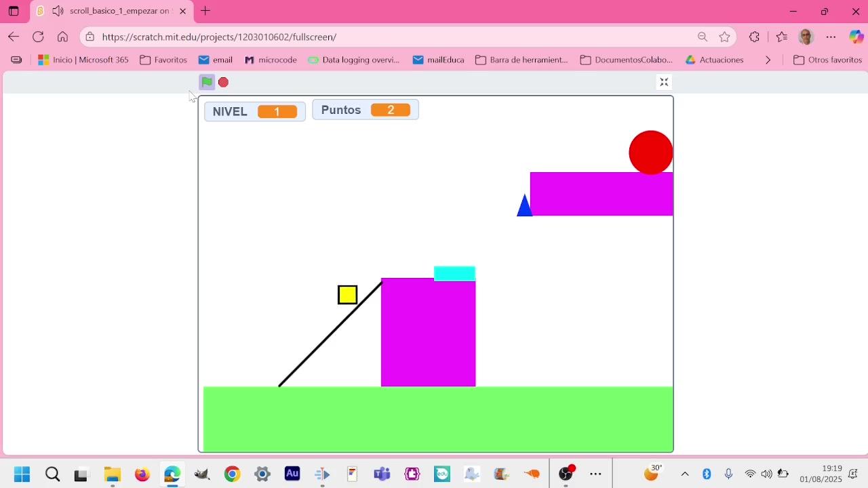Open Bluetooth from the system tray
This screenshot has height=488, width=868.
(707, 474)
